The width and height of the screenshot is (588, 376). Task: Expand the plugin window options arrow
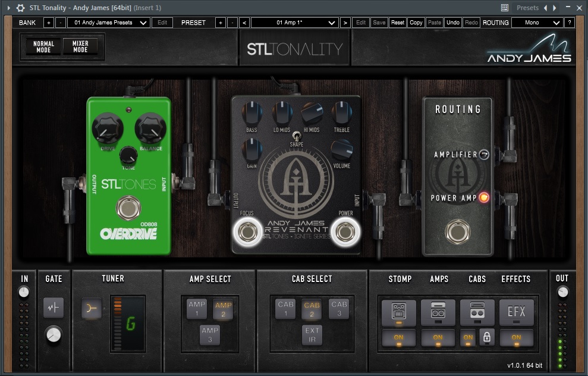coord(9,8)
